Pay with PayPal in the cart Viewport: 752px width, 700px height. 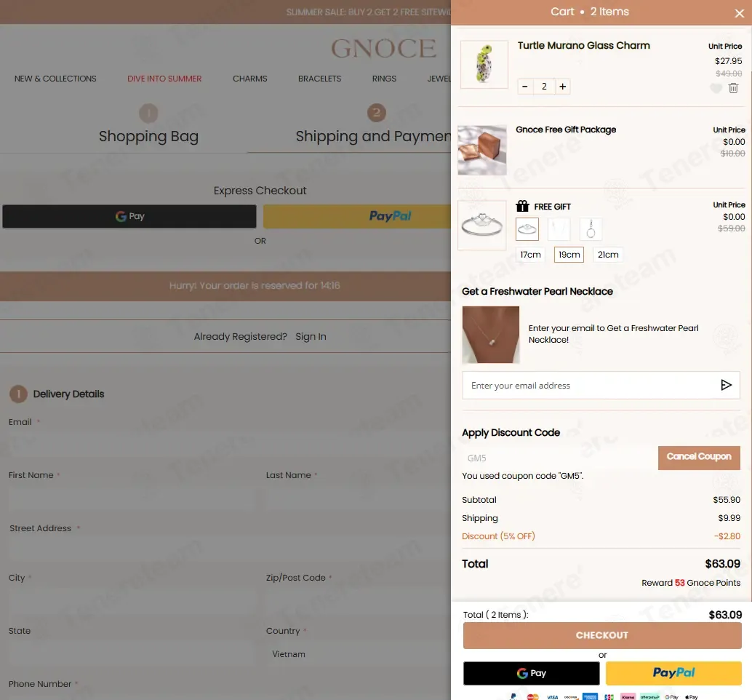673,673
